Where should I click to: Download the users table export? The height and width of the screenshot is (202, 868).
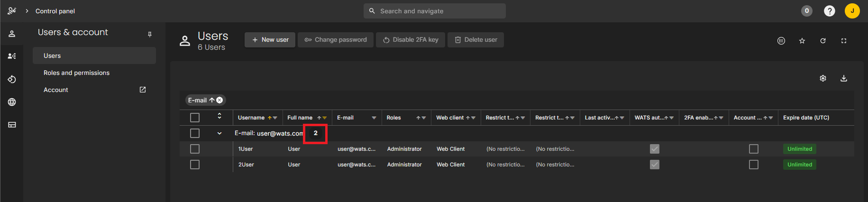pyautogui.click(x=844, y=78)
